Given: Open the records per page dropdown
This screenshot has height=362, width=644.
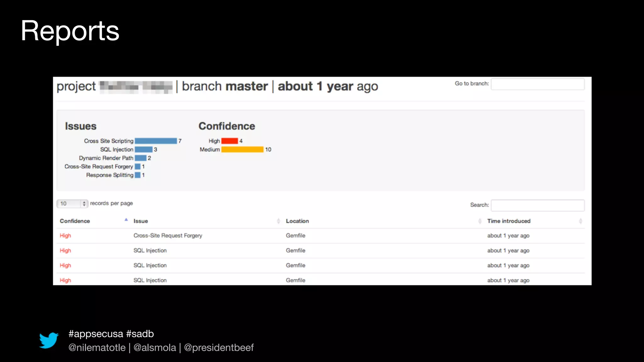Looking at the screenshot, I should pyautogui.click(x=72, y=204).
